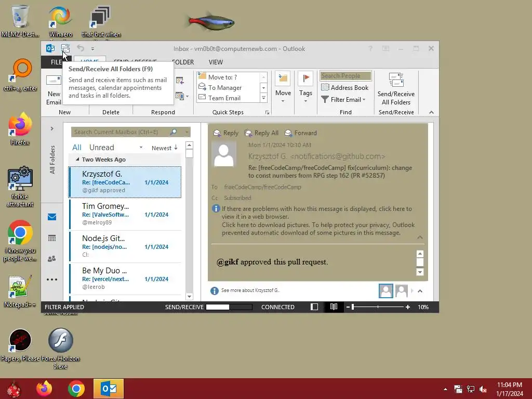Click in the Search People field

click(345, 76)
